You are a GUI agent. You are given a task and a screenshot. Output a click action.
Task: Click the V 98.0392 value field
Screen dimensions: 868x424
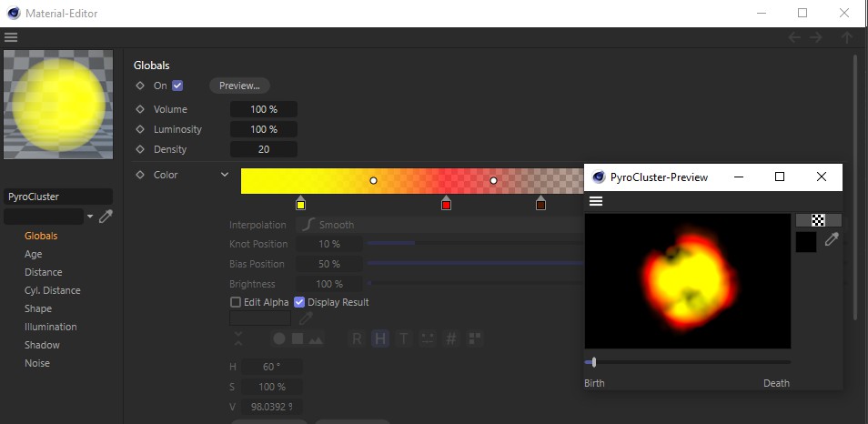click(x=272, y=407)
